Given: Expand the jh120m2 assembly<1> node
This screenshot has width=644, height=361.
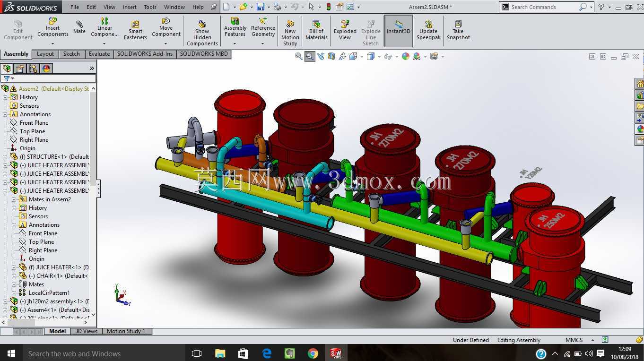Looking at the screenshot, I should pos(5,301).
